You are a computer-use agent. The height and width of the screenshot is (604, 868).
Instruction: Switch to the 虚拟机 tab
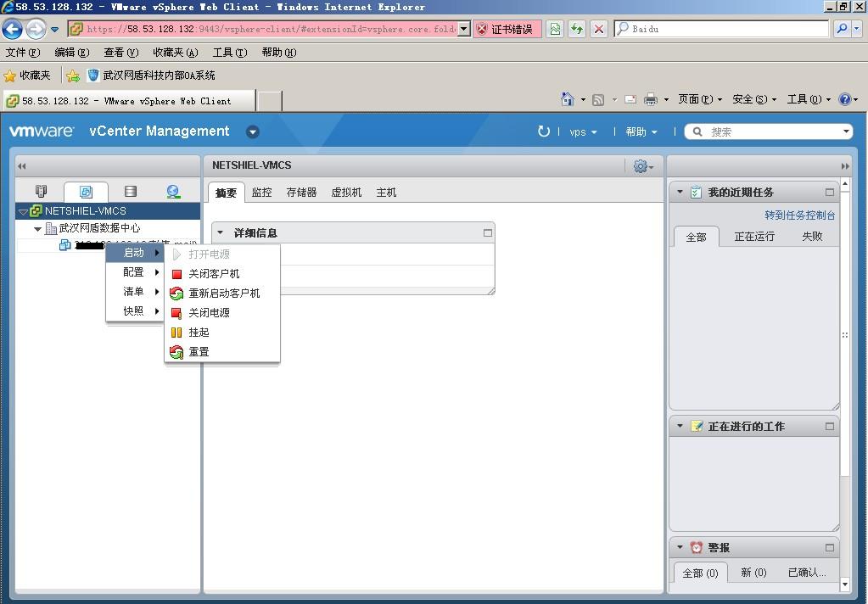[346, 192]
